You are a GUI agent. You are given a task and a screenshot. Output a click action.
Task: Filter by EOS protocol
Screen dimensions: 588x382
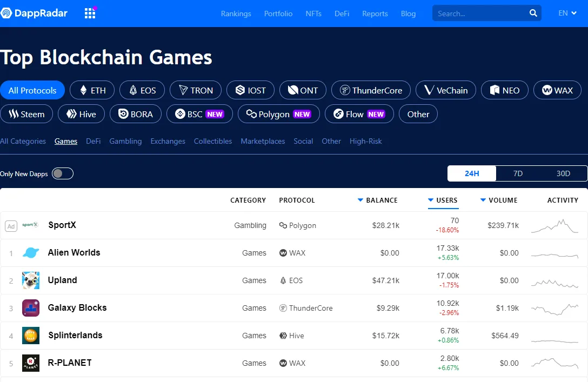click(142, 90)
